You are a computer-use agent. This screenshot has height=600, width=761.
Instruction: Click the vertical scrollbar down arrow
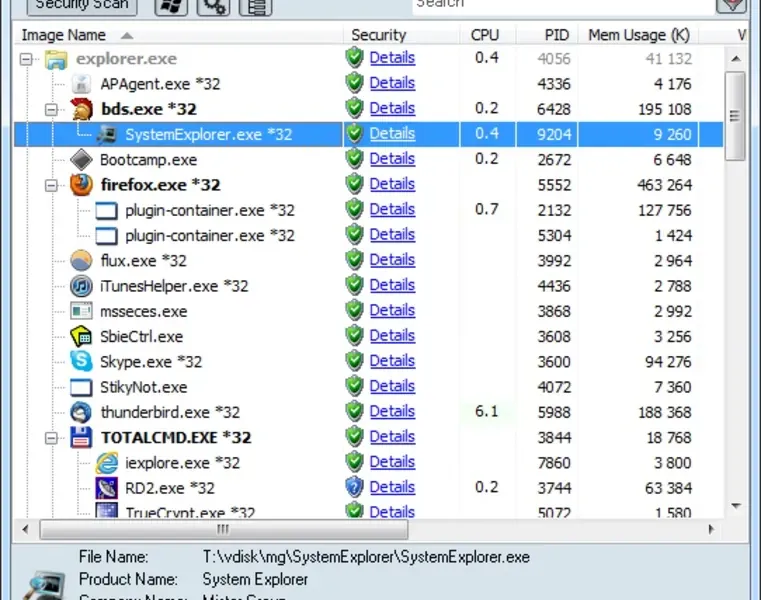tap(736, 506)
